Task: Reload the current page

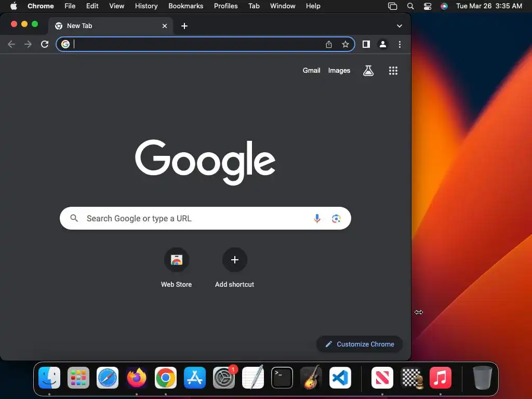Action: click(x=45, y=44)
